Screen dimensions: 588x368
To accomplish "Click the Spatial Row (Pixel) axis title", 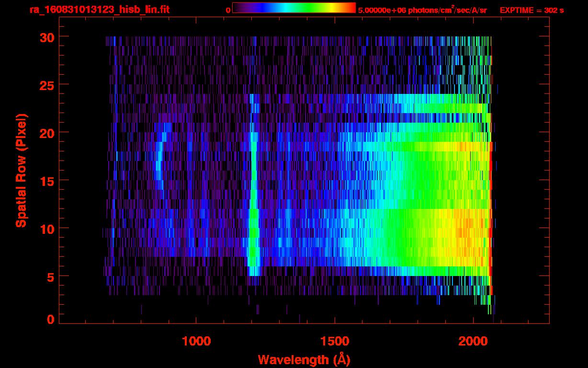I will [x=21, y=170].
